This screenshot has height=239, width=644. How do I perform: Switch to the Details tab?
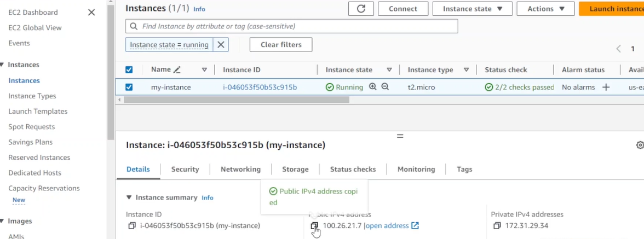tap(138, 169)
